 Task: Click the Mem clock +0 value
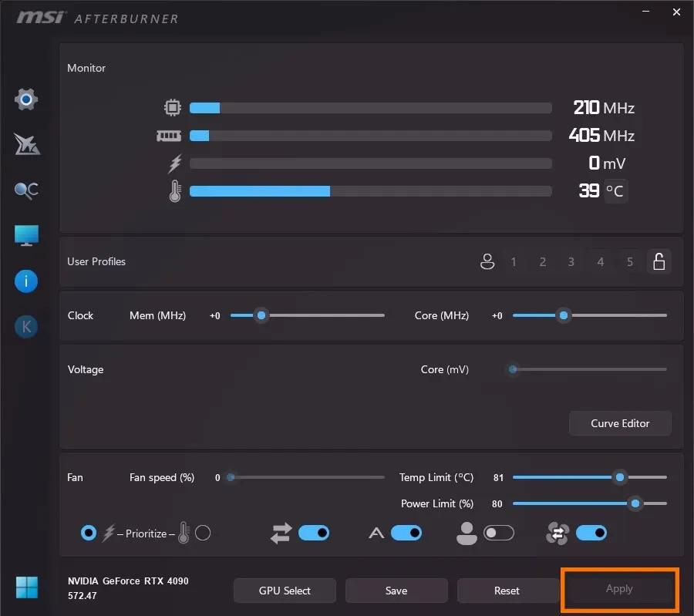[214, 315]
